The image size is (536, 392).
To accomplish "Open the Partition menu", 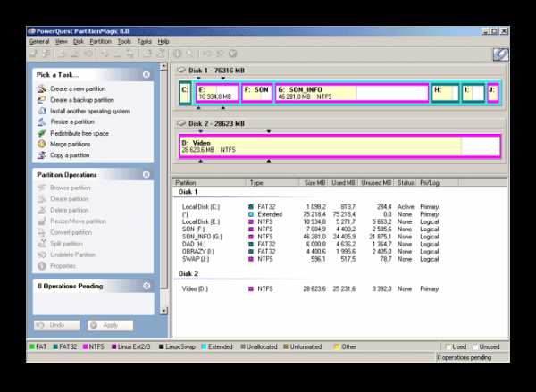I will tap(100, 41).
